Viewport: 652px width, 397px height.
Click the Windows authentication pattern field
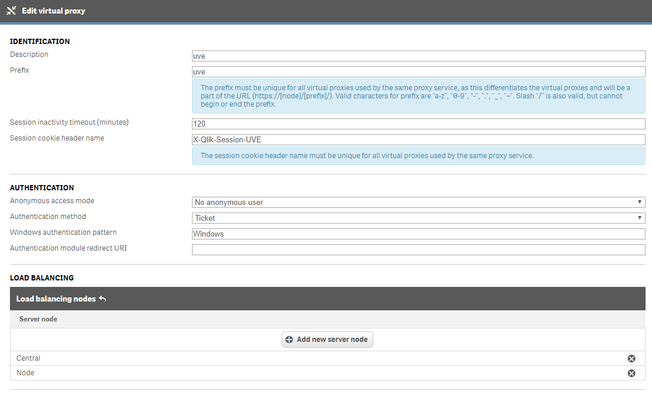click(419, 234)
